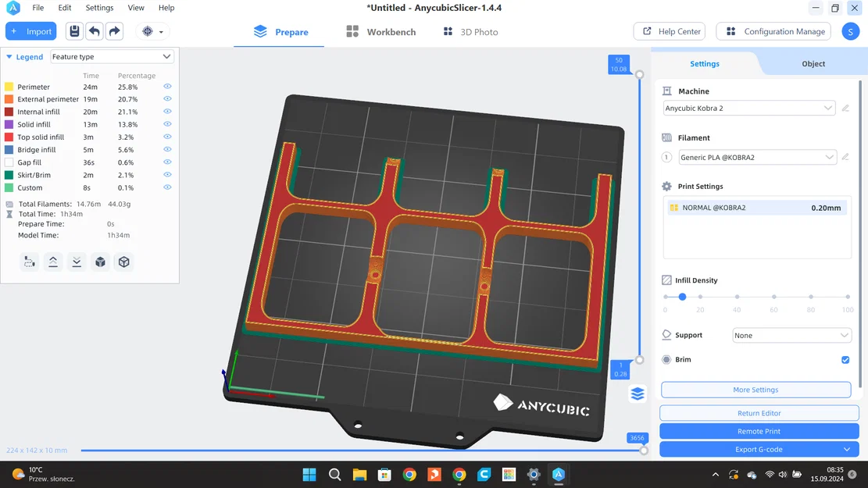Click the wireframe cube view icon
The height and width of the screenshot is (488, 868).
pos(124,262)
